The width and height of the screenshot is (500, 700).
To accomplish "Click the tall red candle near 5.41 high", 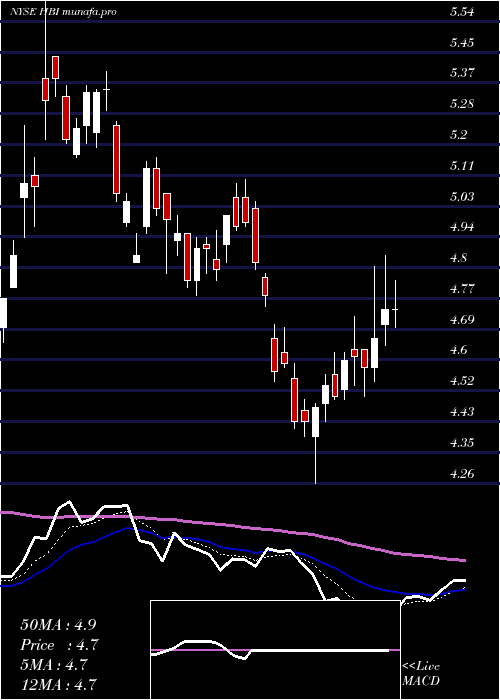I will 55,67.
